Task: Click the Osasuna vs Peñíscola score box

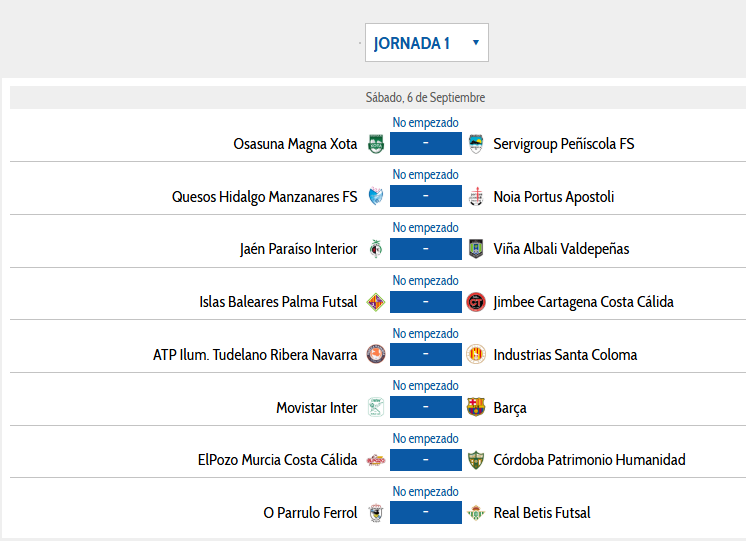Action: click(x=426, y=143)
